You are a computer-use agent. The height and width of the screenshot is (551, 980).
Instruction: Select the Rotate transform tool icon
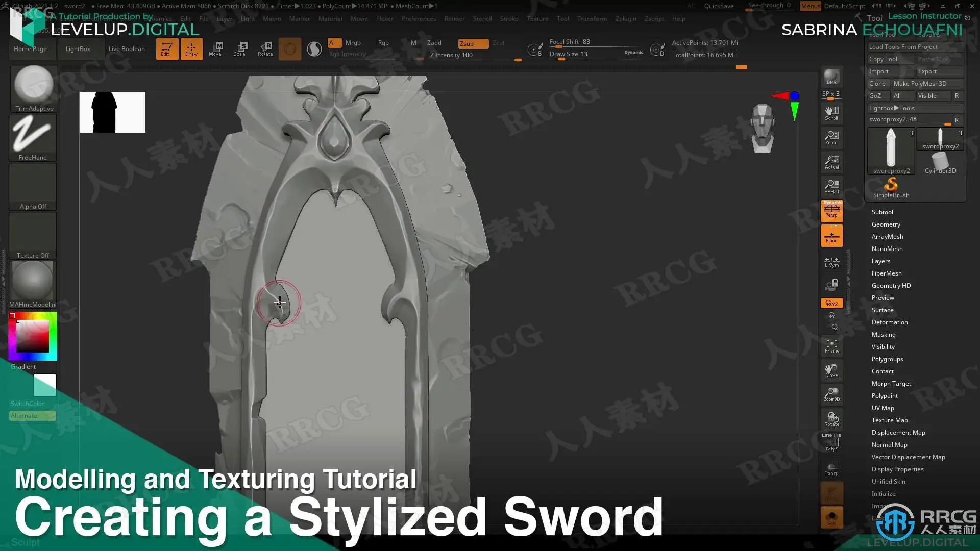pos(265,48)
